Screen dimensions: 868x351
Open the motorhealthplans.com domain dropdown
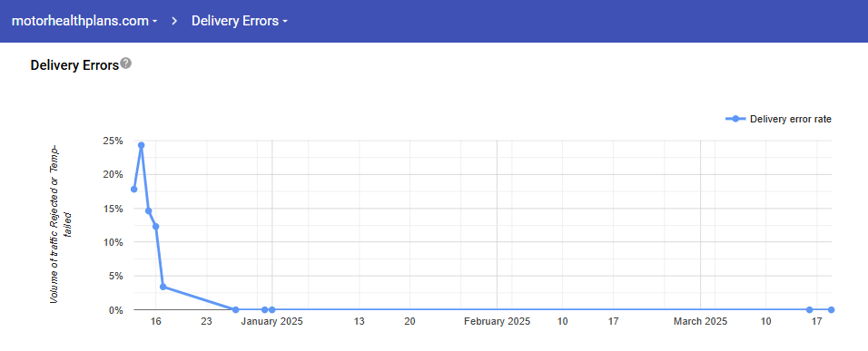(x=84, y=21)
